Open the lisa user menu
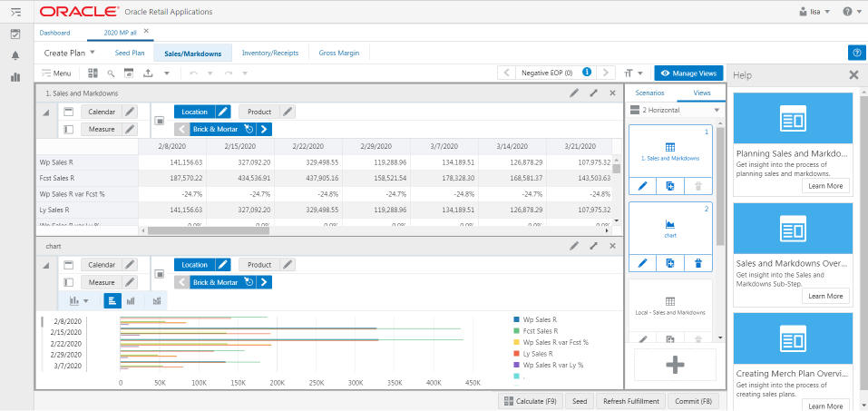The width and height of the screenshot is (868, 411). point(815,12)
